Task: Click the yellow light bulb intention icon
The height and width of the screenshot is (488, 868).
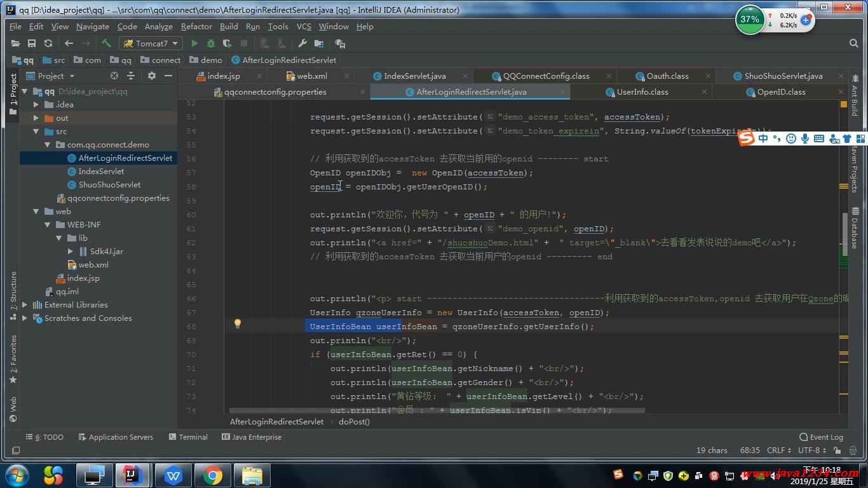Action: pyautogui.click(x=238, y=323)
